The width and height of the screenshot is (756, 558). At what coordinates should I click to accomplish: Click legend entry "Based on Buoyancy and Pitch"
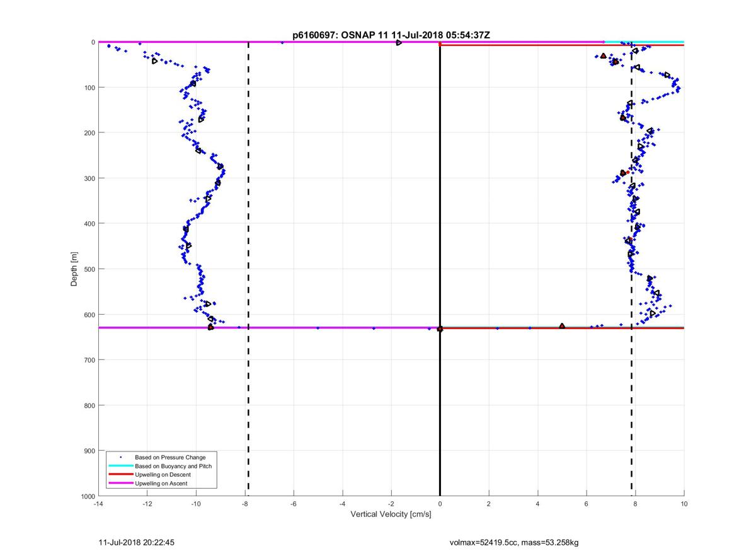click(x=173, y=466)
